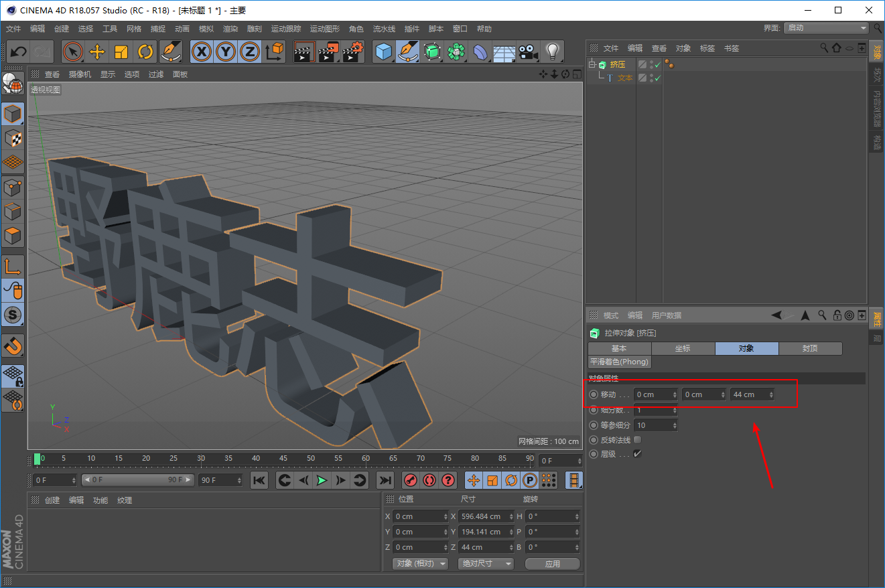Image resolution: width=885 pixels, height=588 pixels.
Task: Add a Cube primitive object
Action: pos(383,52)
